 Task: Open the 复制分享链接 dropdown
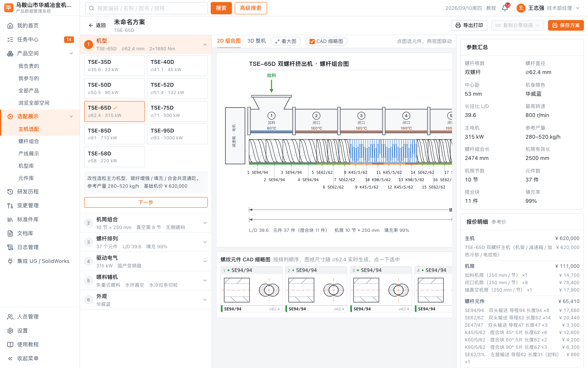(517, 25)
